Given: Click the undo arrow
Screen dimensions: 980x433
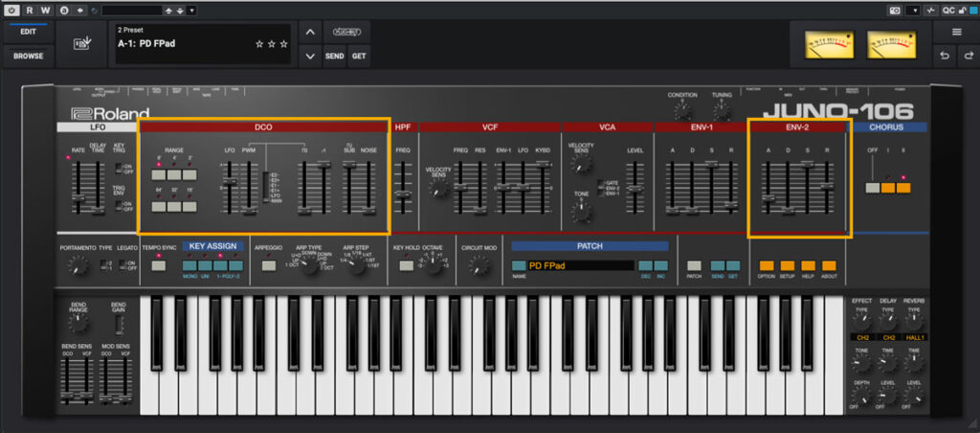Looking at the screenshot, I should pos(945,56).
